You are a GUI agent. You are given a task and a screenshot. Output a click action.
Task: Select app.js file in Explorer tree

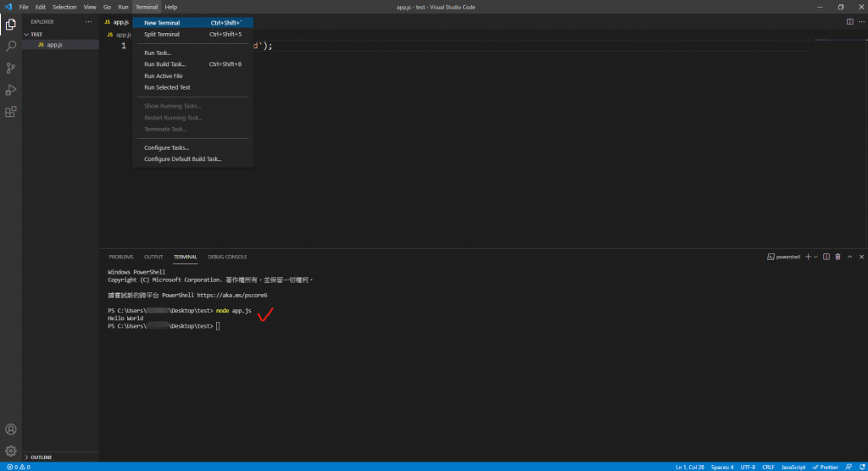(60, 45)
